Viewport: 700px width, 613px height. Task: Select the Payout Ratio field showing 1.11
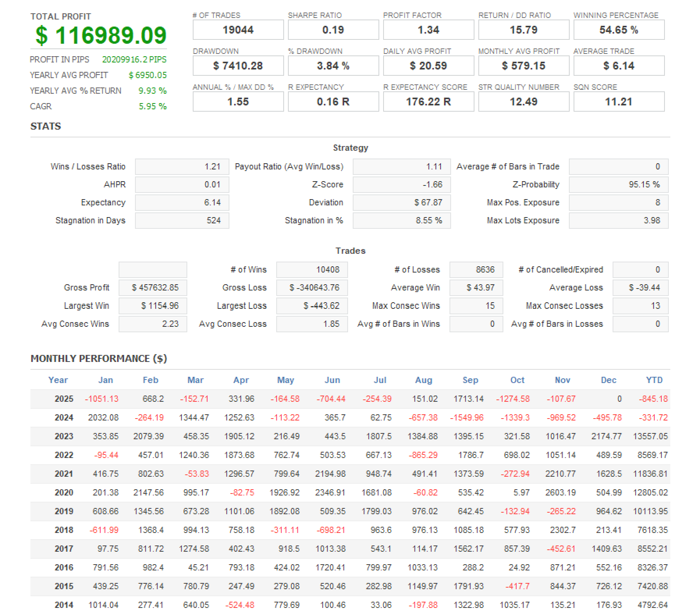tap(402, 167)
